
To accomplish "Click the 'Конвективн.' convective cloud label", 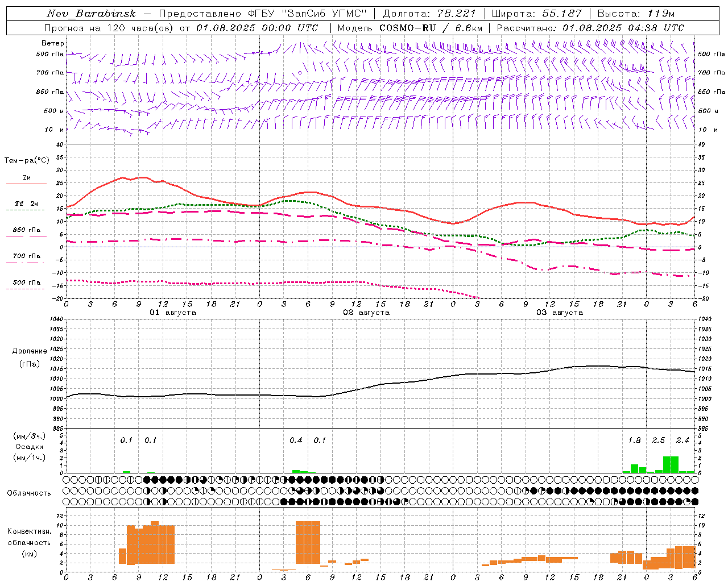I will click(29, 531).
